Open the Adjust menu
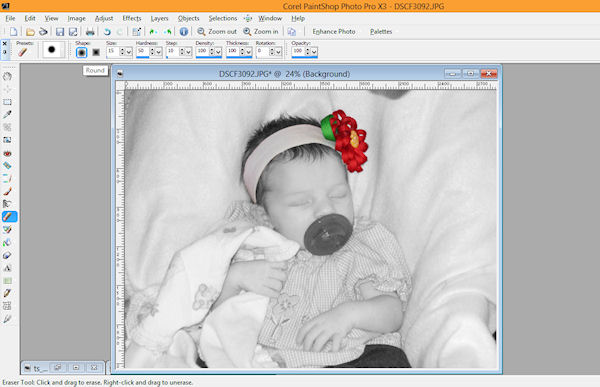 pyautogui.click(x=104, y=18)
